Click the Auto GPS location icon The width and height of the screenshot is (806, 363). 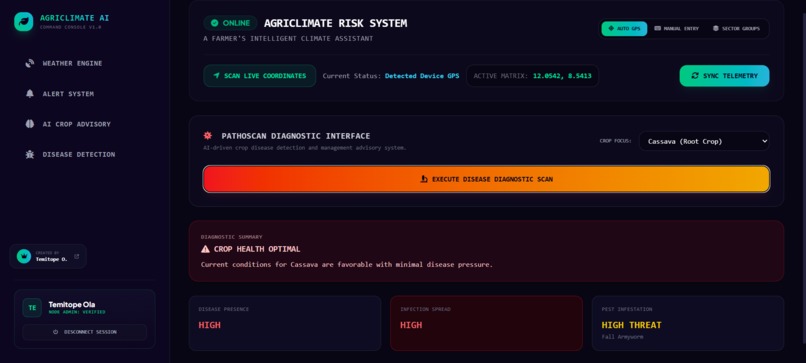[x=611, y=29]
